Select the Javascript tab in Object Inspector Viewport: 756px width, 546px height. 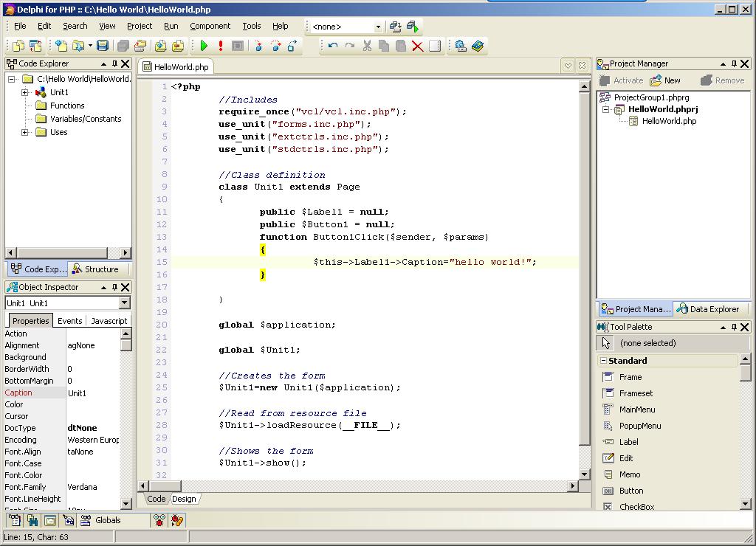coord(109,321)
